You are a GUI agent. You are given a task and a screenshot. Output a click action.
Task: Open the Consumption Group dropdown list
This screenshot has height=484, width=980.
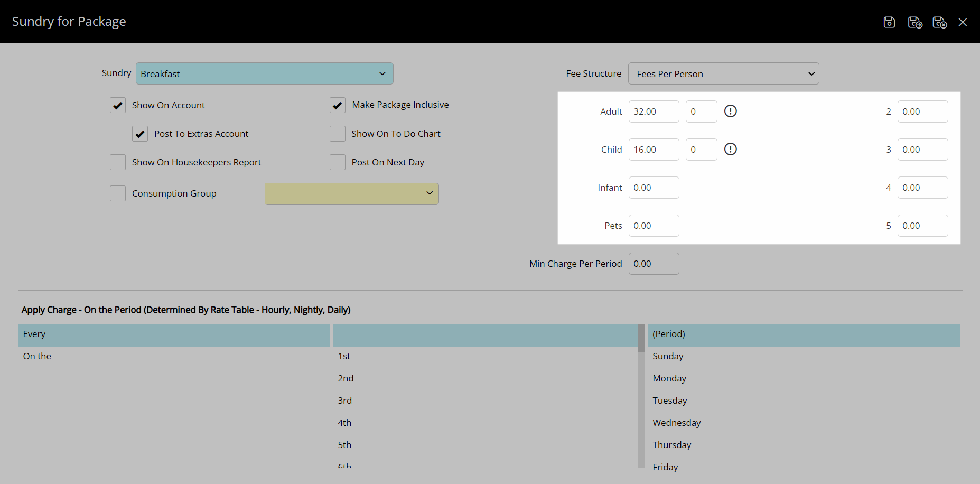[351, 193]
